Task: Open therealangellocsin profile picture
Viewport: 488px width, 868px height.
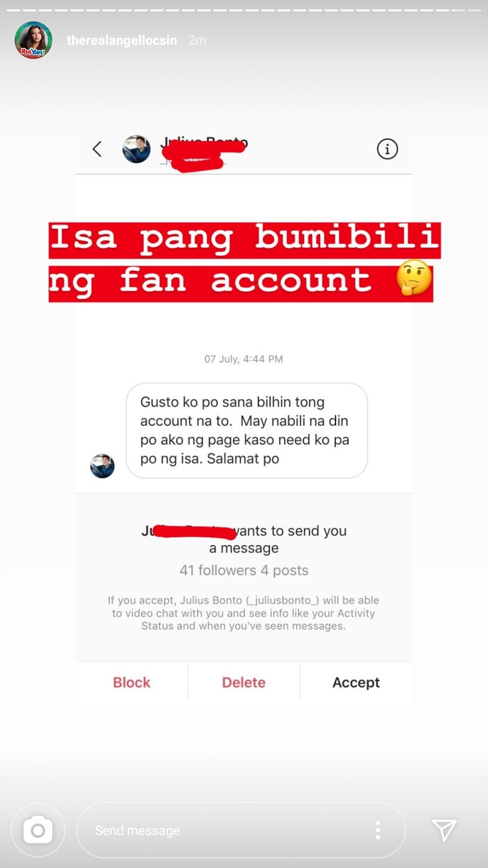Action: pyautogui.click(x=33, y=40)
